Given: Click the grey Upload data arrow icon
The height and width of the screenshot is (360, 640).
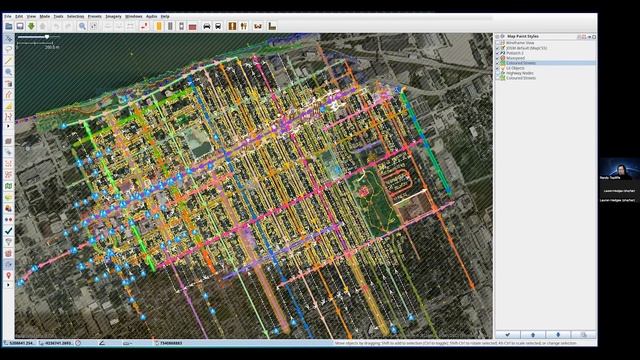Looking at the screenshot, I should click(42, 26).
